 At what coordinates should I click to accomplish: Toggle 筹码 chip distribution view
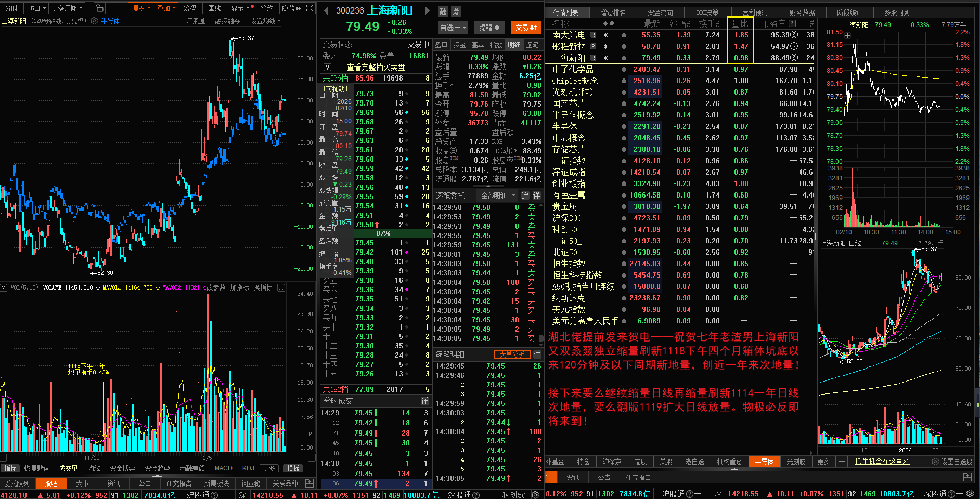coord(190,8)
